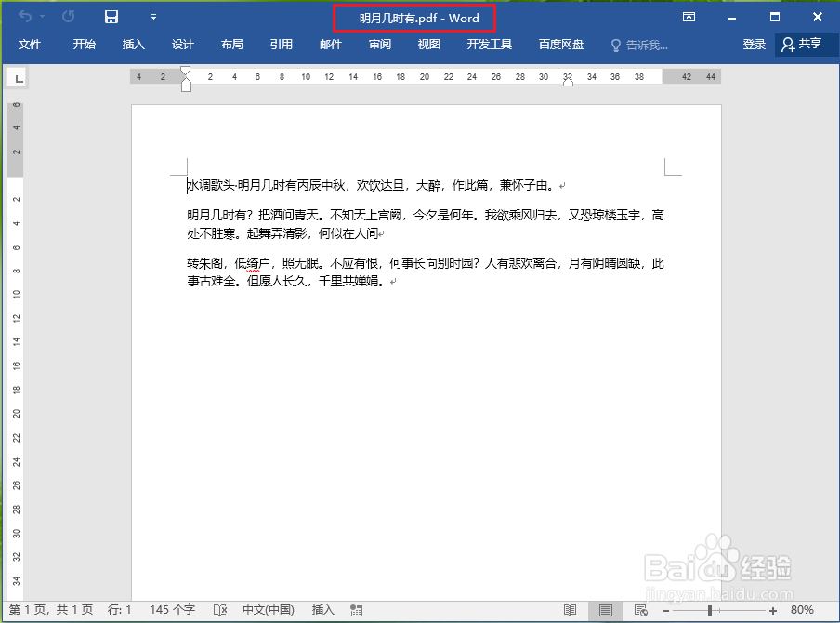
Task: Toggle overtype mode via 插入 status indicator
Action: coord(322,610)
